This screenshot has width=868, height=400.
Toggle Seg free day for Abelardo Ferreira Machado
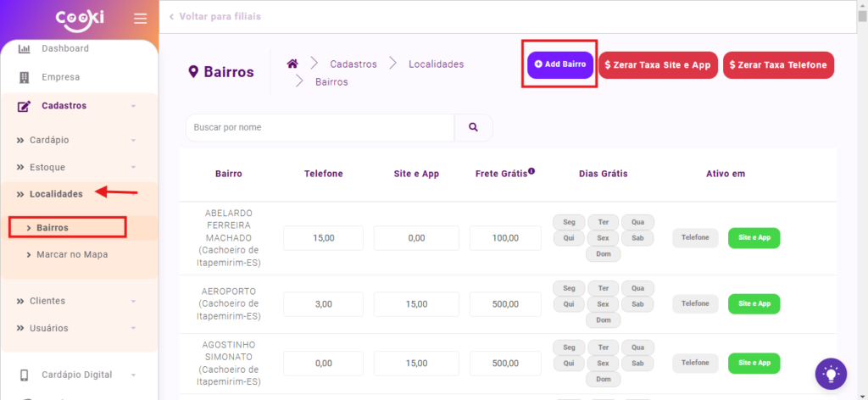click(x=569, y=222)
